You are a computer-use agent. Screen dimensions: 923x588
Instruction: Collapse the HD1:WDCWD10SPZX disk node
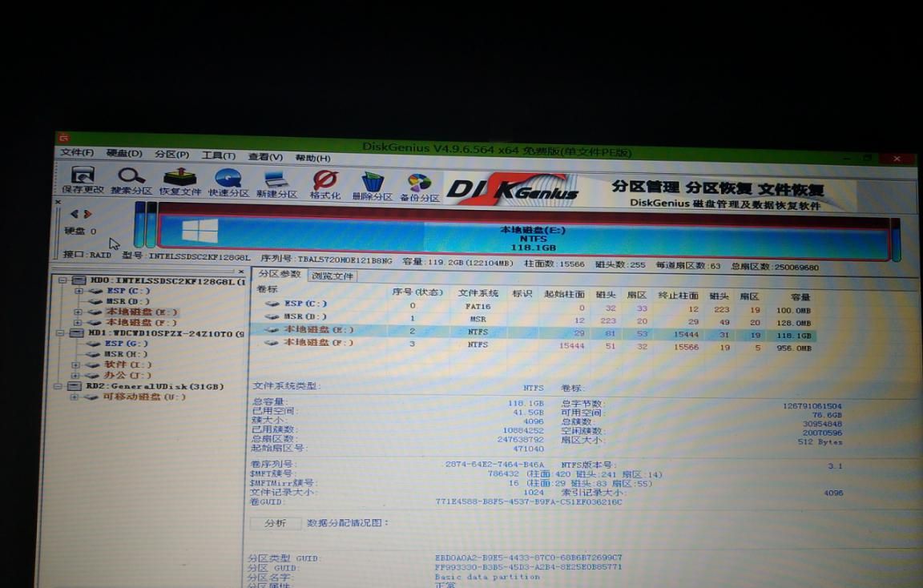tap(61, 332)
